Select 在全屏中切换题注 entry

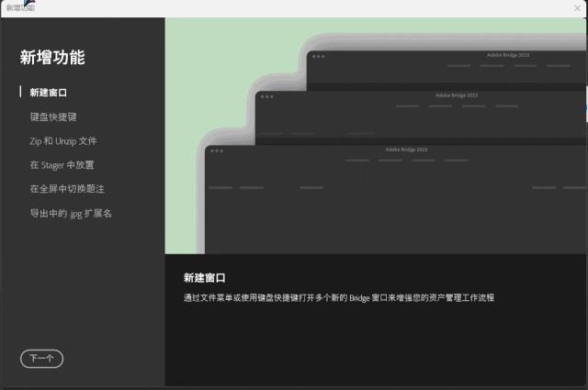[x=67, y=189]
